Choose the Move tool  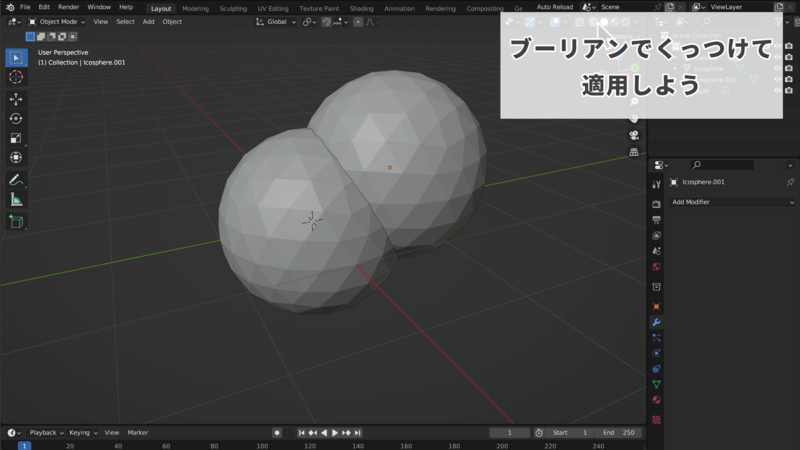(16, 98)
